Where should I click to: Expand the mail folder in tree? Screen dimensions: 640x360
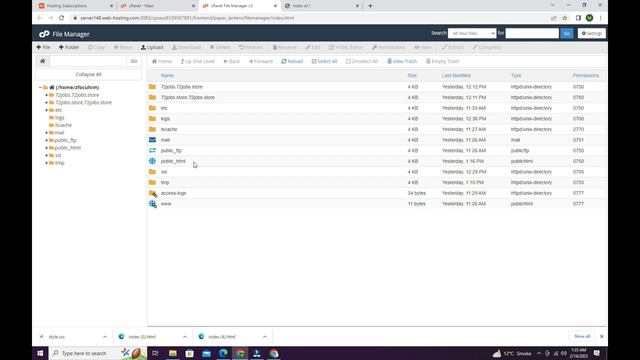(x=47, y=133)
